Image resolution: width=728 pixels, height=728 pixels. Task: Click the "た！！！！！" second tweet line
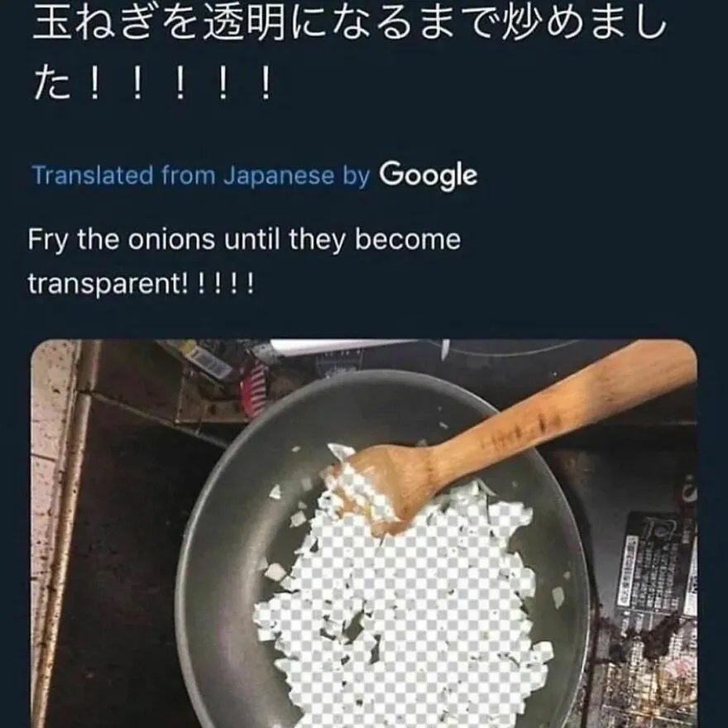pyautogui.click(x=152, y=84)
